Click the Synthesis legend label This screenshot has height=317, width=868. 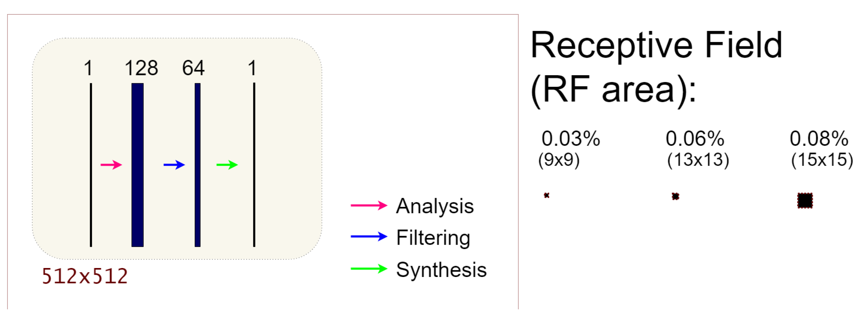[x=441, y=270]
